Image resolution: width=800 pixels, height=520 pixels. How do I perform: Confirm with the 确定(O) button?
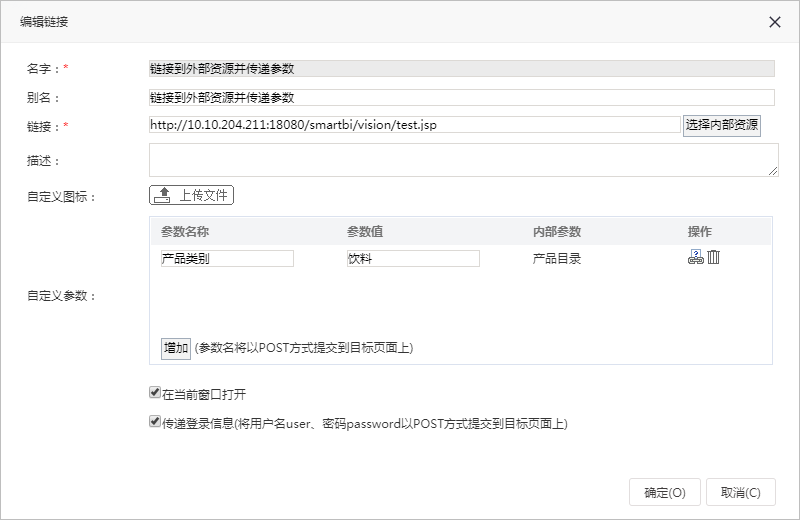click(x=664, y=492)
